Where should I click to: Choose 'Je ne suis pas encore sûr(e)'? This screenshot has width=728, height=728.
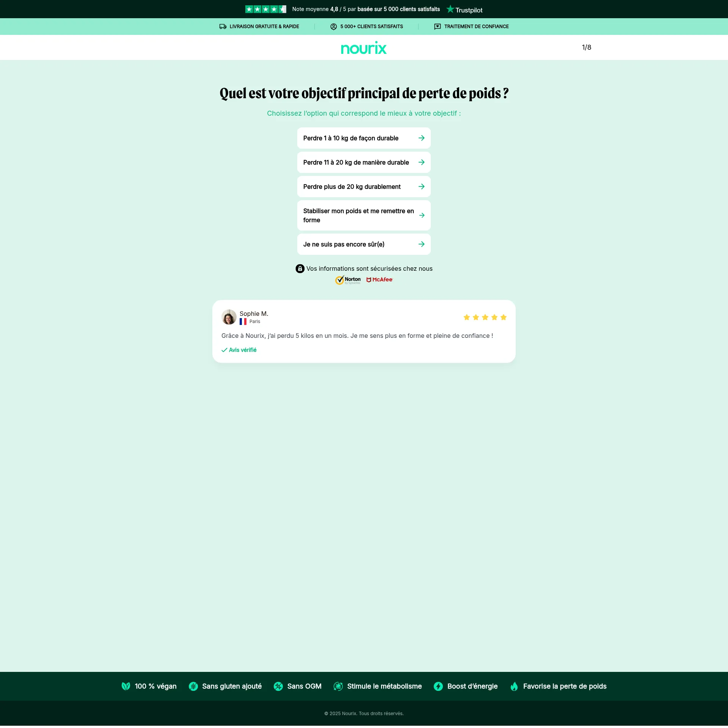[364, 245]
